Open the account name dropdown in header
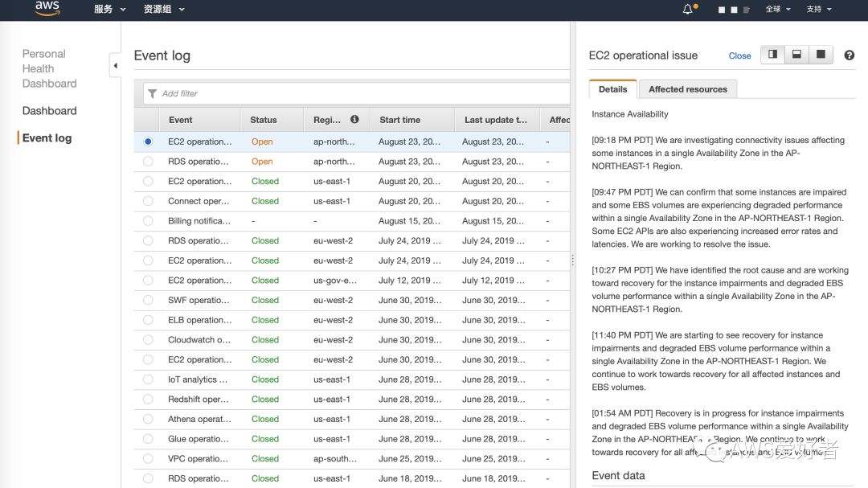Screen dimensions: 868x488 coord(734,10)
